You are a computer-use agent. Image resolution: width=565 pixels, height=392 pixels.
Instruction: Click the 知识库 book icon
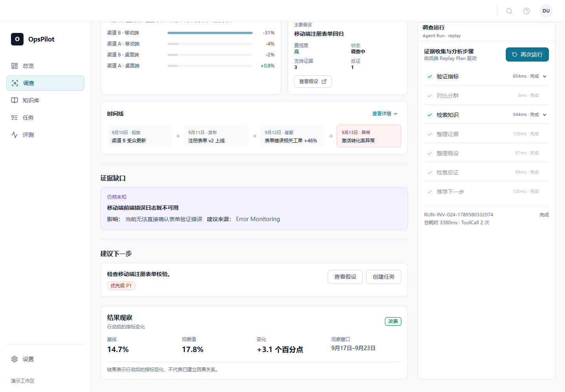pos(15,100)
